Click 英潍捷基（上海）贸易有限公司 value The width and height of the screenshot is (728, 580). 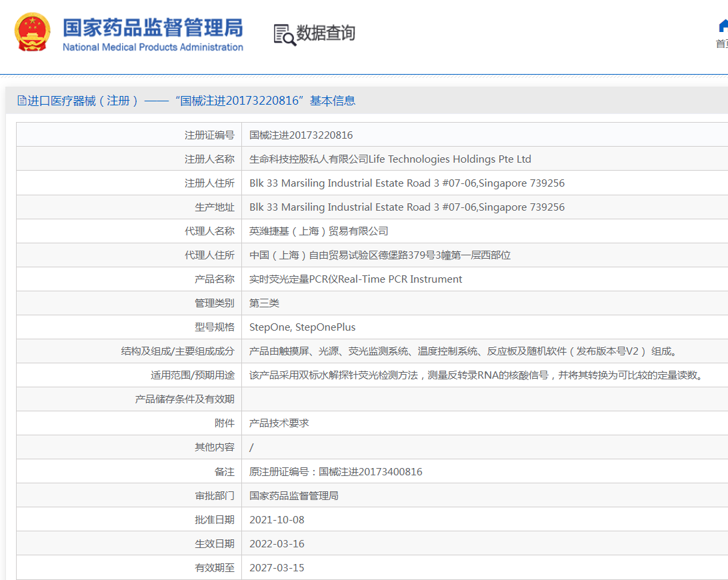coord(319,231)
